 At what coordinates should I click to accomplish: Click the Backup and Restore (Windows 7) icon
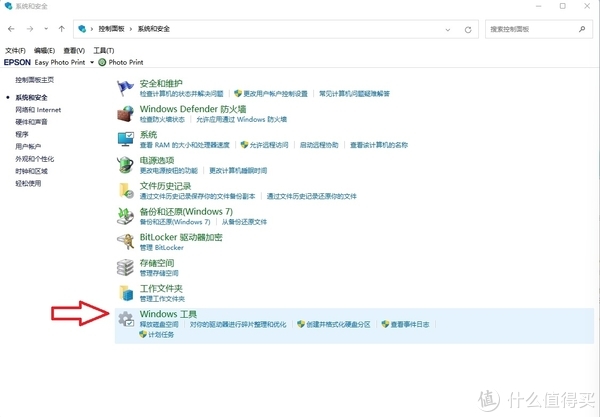click(125, 216)
